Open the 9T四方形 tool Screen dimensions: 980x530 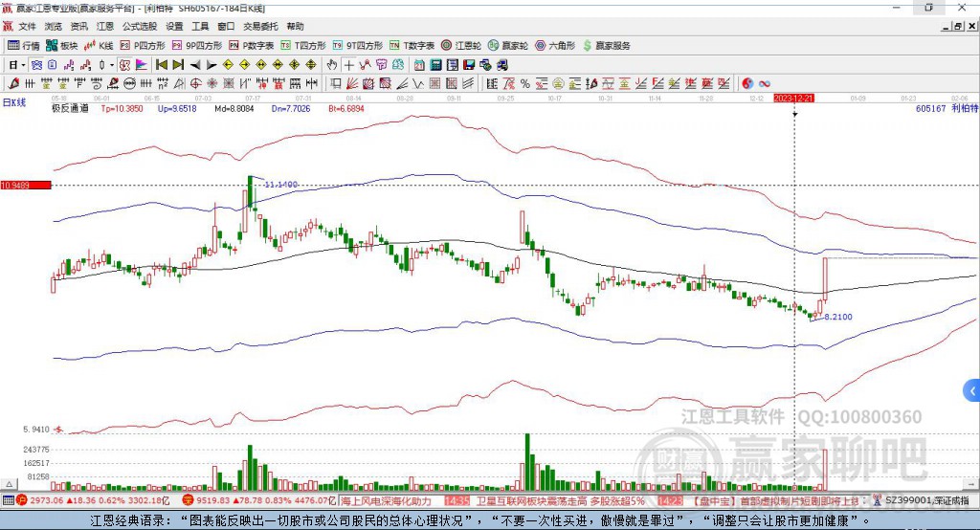tap(358, 46)
